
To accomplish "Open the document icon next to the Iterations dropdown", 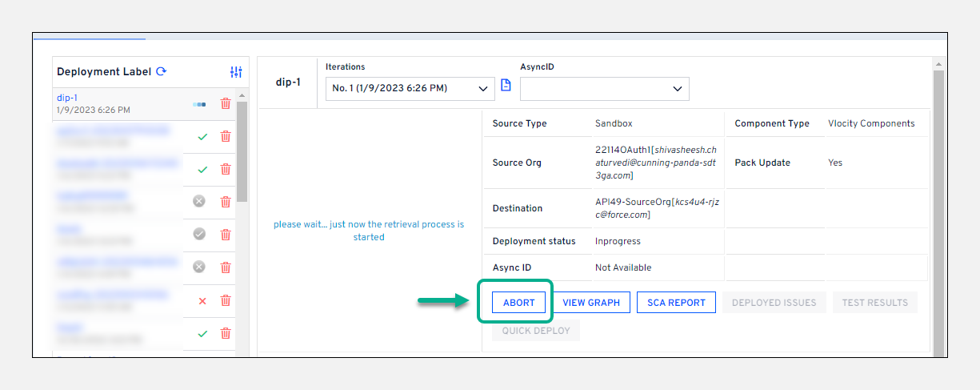I will click(x=506, y=86).
